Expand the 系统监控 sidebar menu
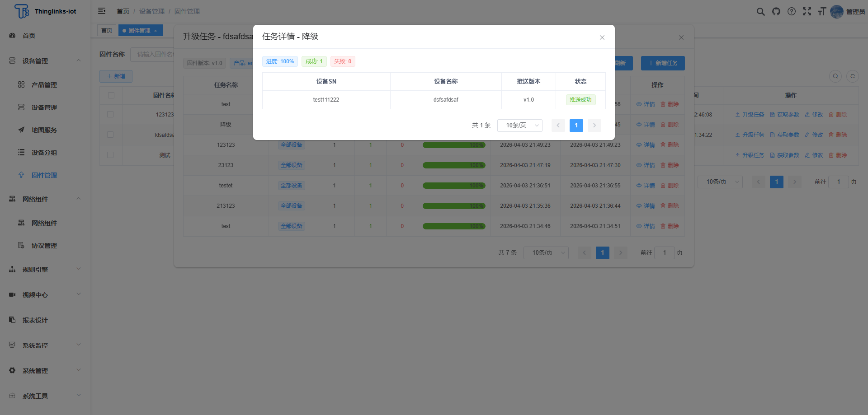 (x=45, y=345)
